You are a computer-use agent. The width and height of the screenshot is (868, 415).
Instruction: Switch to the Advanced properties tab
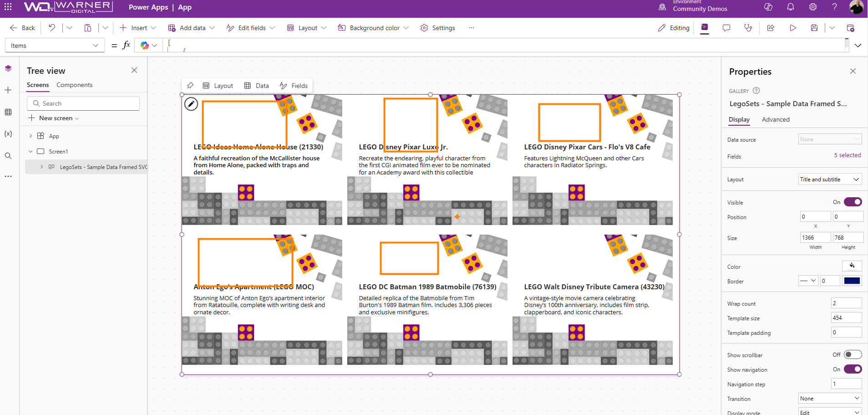[776, 119]
